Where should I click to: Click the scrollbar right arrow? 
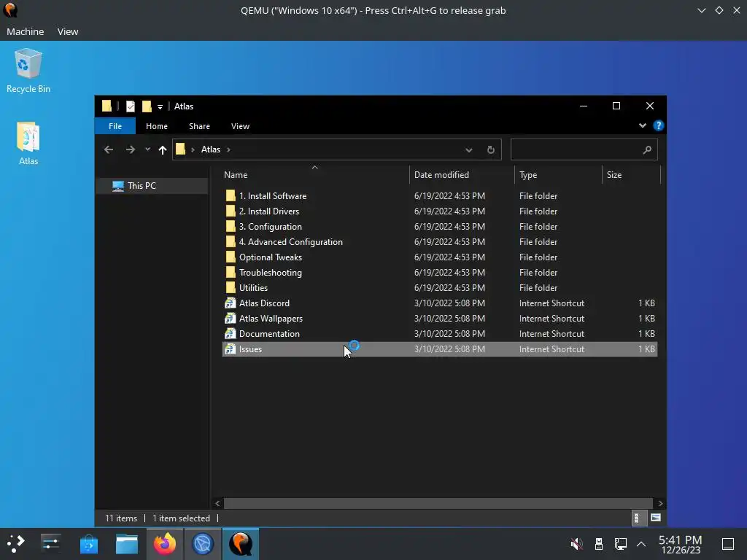point(659,503)
